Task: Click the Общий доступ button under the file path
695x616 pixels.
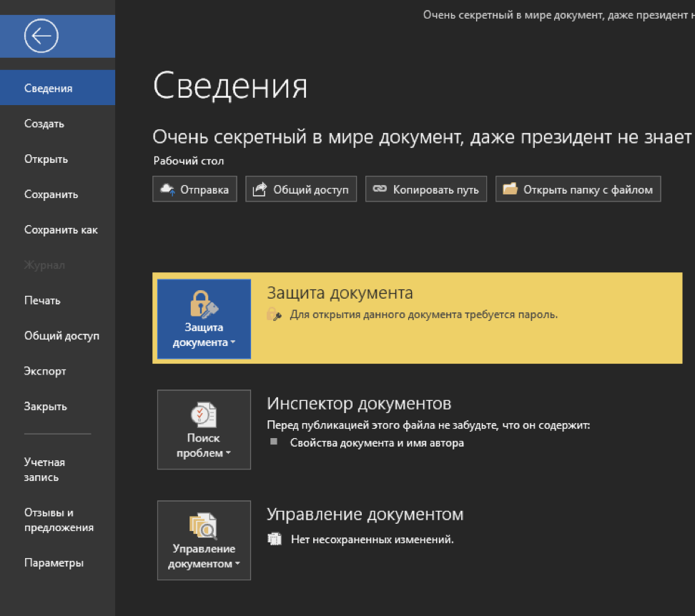Action: pyautogui.click(x=301, y=189)
